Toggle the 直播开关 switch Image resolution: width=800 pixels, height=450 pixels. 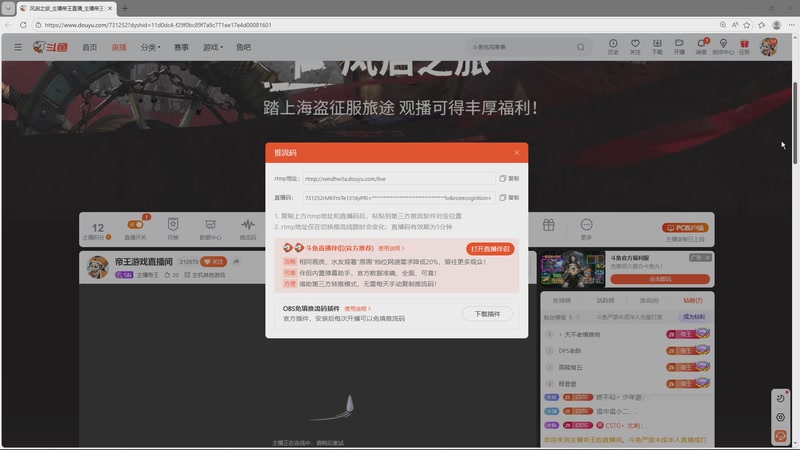click(135, 225)
